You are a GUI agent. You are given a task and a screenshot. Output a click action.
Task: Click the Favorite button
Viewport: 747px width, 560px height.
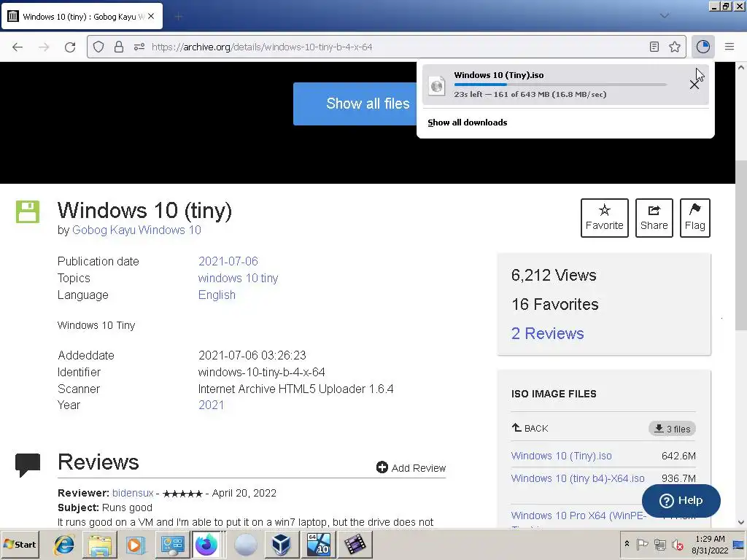tap(605, 218)
